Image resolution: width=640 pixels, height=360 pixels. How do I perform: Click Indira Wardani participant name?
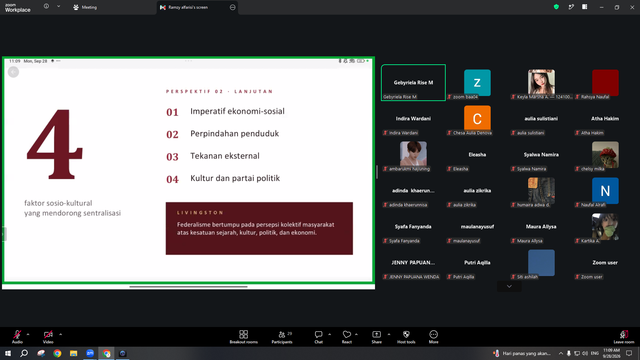(x=413, y=118)
